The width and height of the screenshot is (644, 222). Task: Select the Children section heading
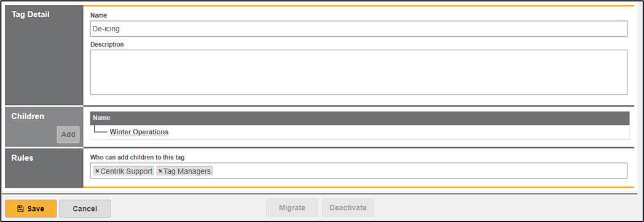(x=28, y=117)
